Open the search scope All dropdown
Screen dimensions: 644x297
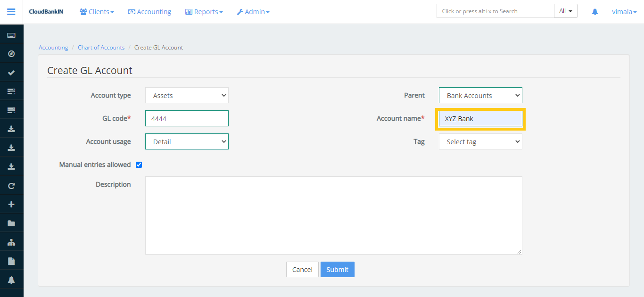pyautogui.click(x=565, y=10)
